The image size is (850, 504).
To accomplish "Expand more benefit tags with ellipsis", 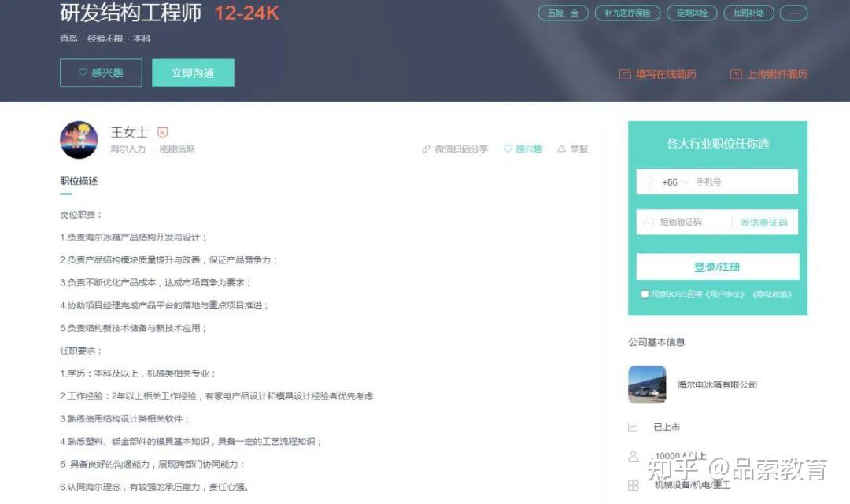I will (793, 13).
